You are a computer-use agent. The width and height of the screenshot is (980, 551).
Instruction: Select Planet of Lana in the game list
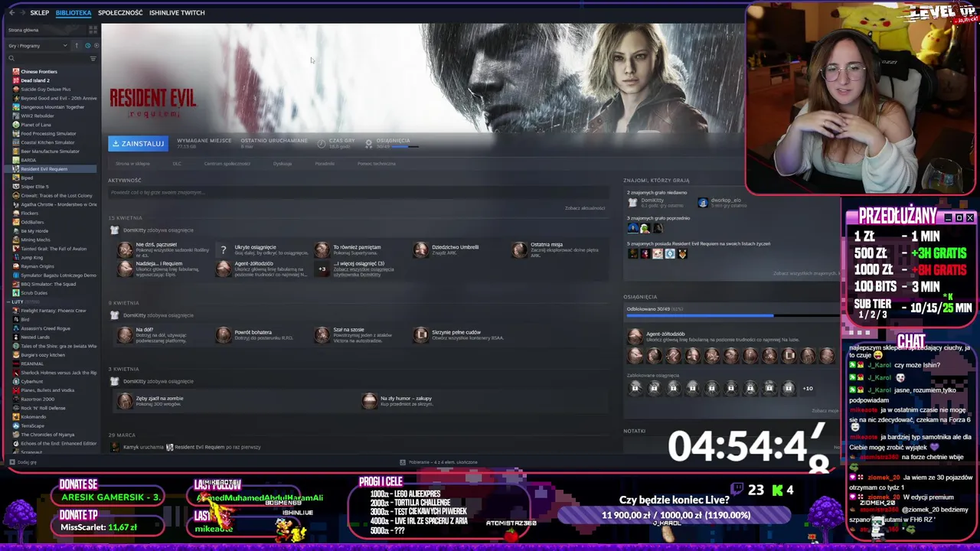tap(36, 125)
